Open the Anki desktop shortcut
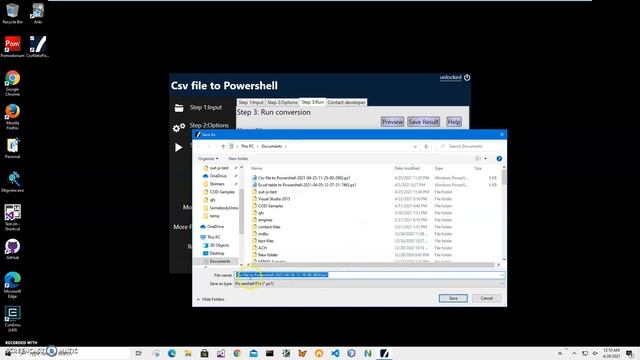640x360 pixels. 38,13
